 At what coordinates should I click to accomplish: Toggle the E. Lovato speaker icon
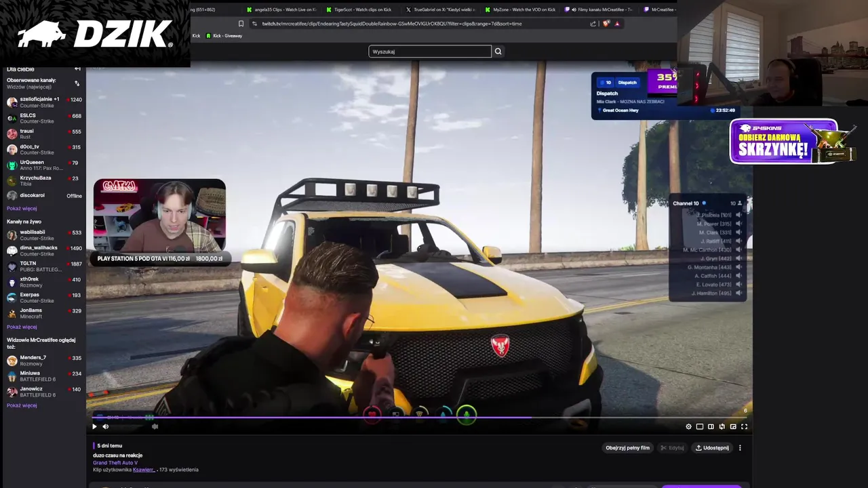(738, 284)
